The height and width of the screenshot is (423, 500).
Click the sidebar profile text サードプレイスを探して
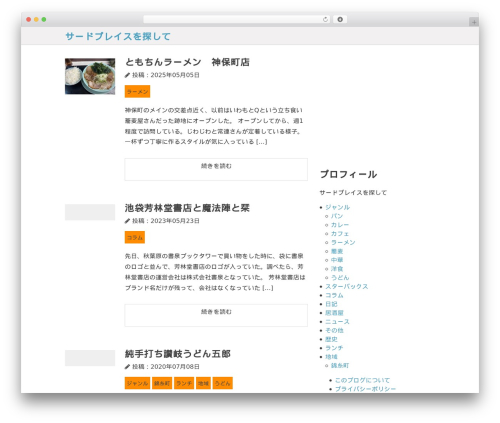(x=353, y=193)
